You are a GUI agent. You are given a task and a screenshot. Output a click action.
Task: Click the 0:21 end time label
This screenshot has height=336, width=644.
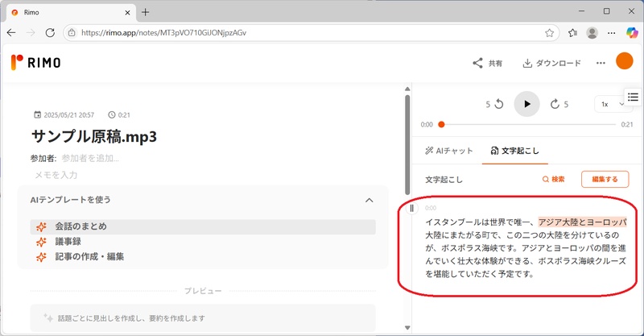(x=627, y=124)
